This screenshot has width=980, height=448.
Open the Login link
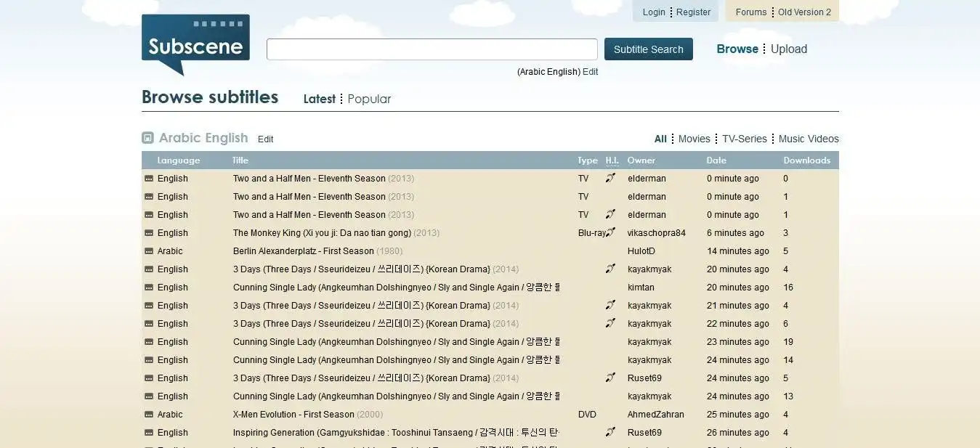tap(654, 12)
